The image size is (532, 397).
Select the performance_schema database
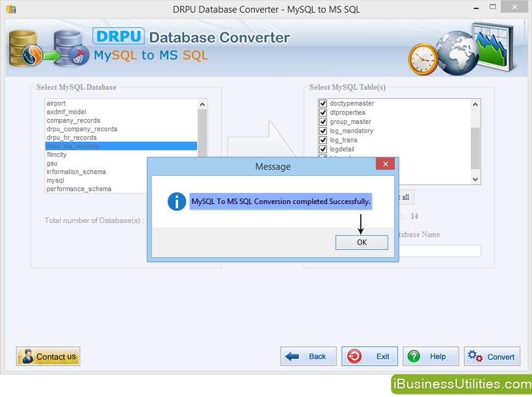(97, 189)
